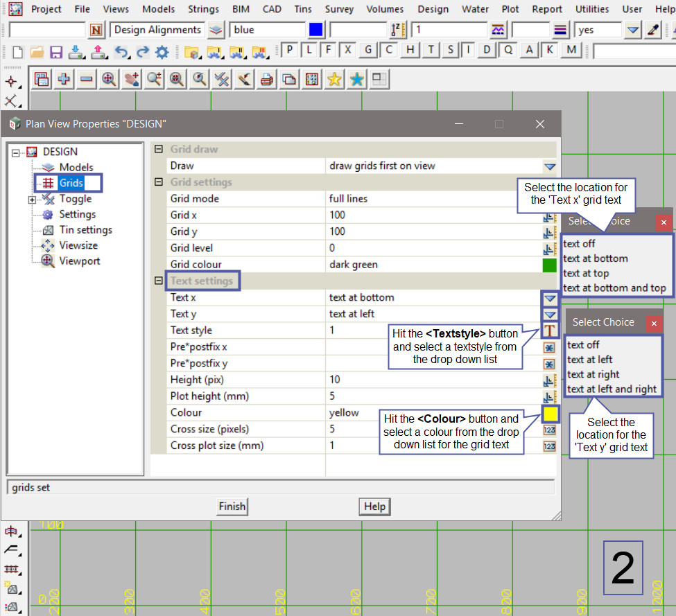Click the save icon in toolbar
This screenshot has width=676, height=616.
click(56, 52)
